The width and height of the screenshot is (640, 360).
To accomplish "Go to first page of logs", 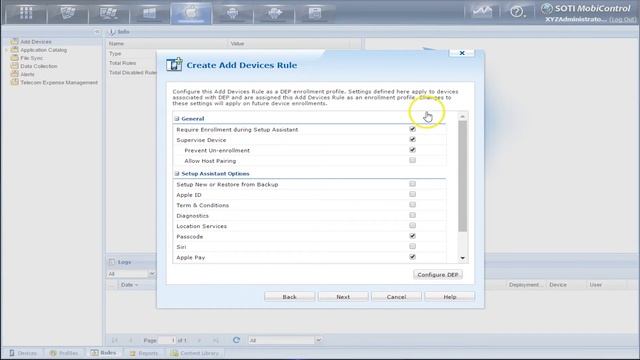I will pos(115,340).
